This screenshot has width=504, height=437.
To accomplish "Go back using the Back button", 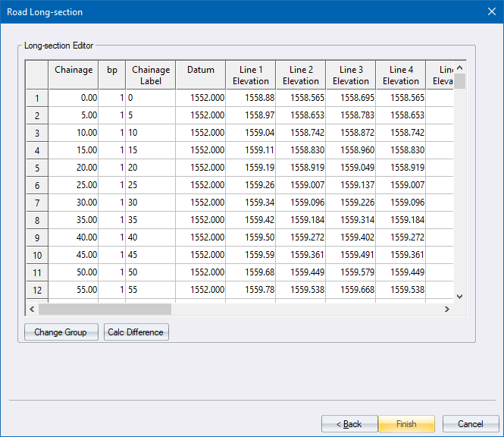I will [x=349, y=423].
